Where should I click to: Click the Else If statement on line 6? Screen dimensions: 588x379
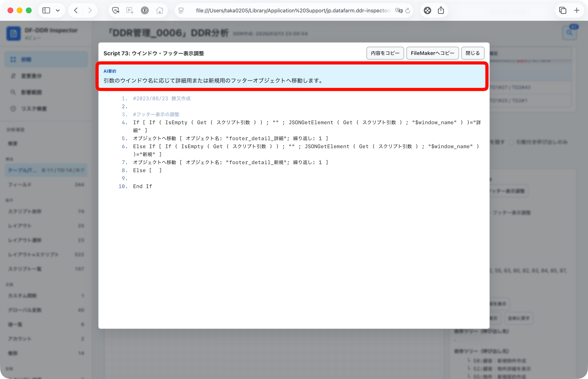pyautogui.click(x=306, y=150)
